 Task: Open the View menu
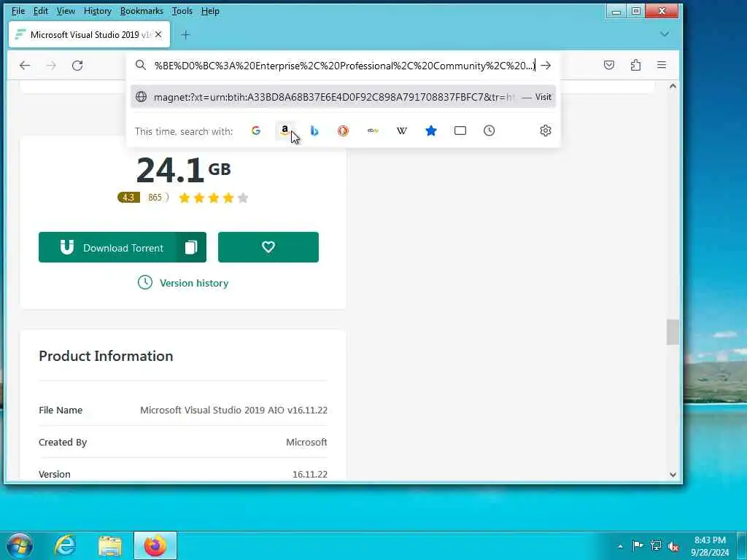click(x=66, y=10)
